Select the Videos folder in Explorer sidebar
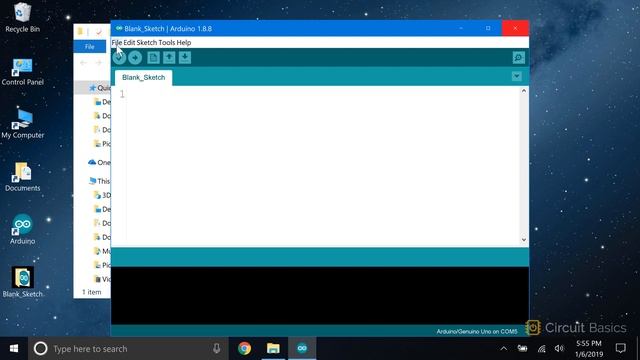 click(102, 279)
